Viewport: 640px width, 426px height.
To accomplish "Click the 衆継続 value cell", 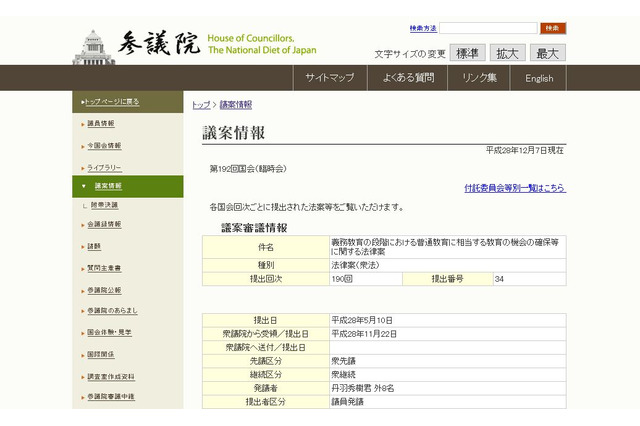I will point(448,375).
